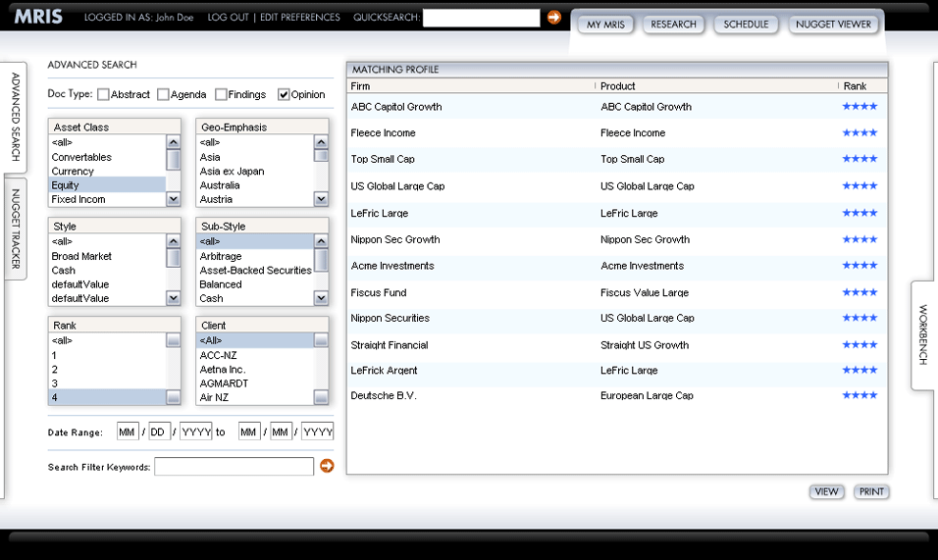Screen dimensions: 938x560
Task: Select Asset-Backed Securities in Sub-Style
Action: 255,270
